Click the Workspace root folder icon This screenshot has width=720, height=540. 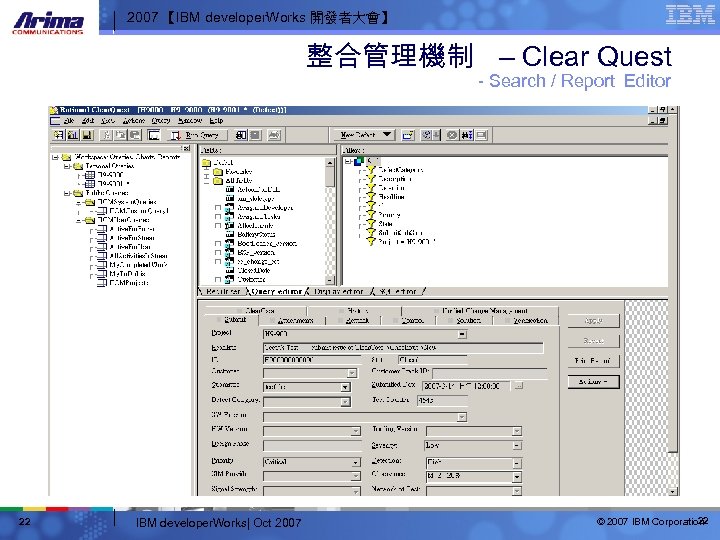tap(67, 157)
